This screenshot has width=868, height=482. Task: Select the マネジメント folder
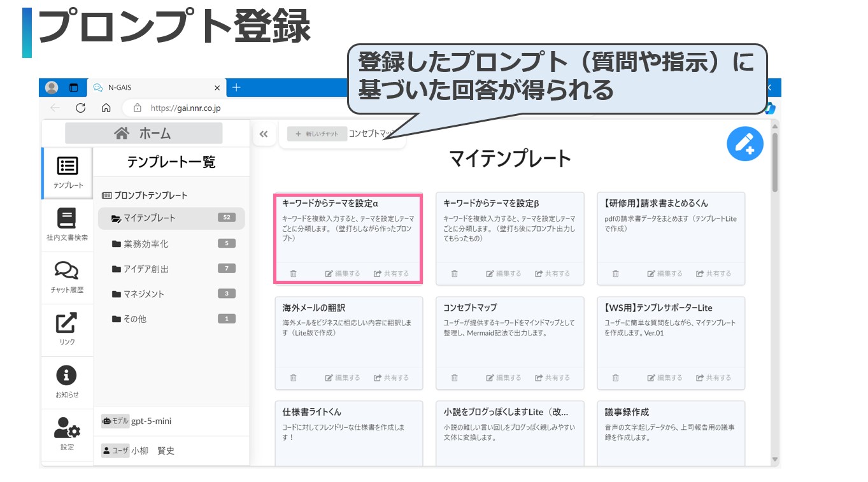[x=143, y=294]
